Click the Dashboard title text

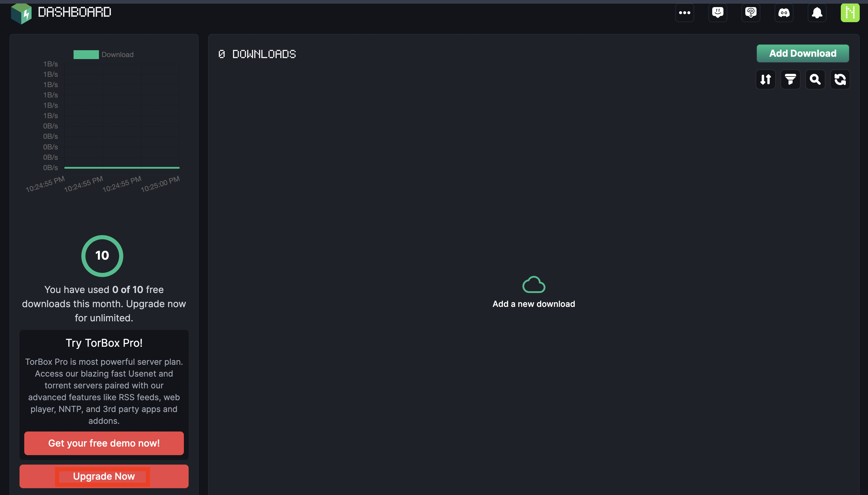click(x=75, y=12)
